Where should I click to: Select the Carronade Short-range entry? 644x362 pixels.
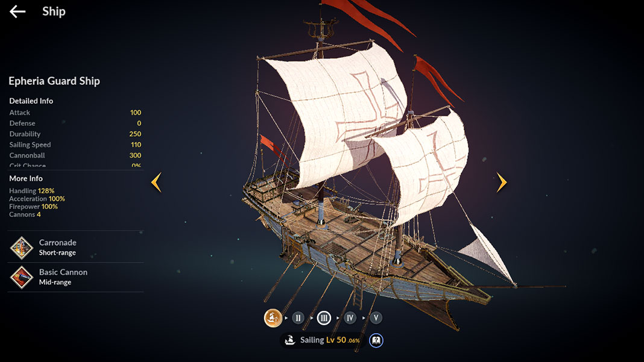coord(75,247)
